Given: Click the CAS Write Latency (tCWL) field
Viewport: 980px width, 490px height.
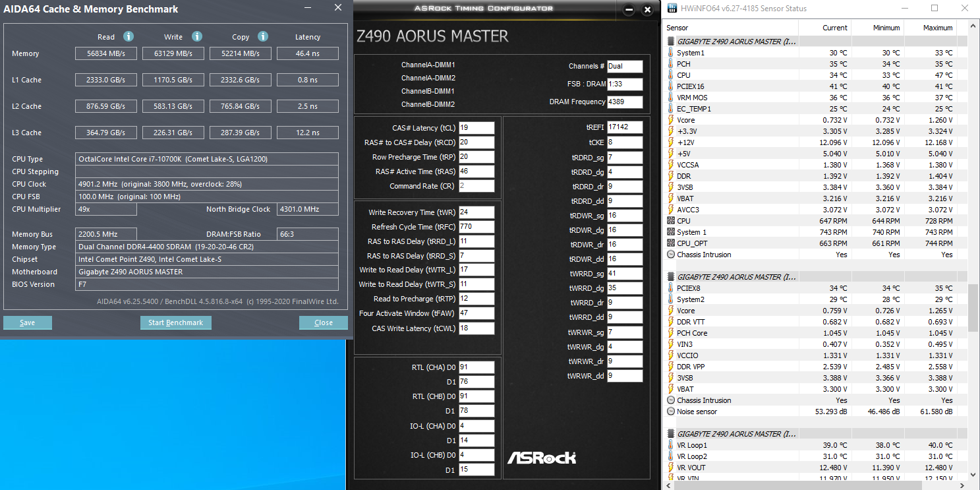Looking at the screenshot, I should pos(476,328).
